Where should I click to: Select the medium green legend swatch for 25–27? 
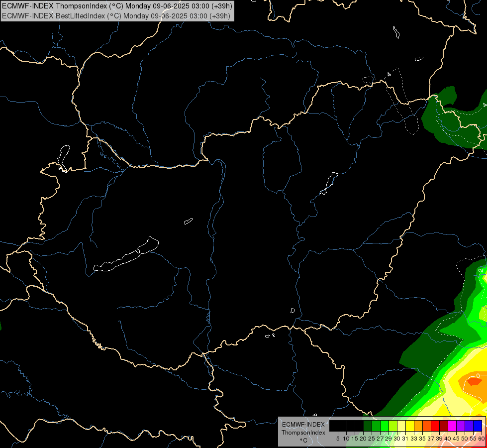tap(376, 426)
